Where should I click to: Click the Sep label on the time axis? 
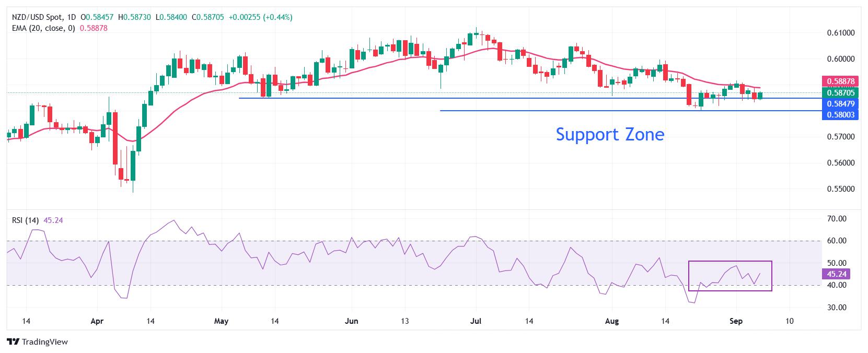point(736,321)
